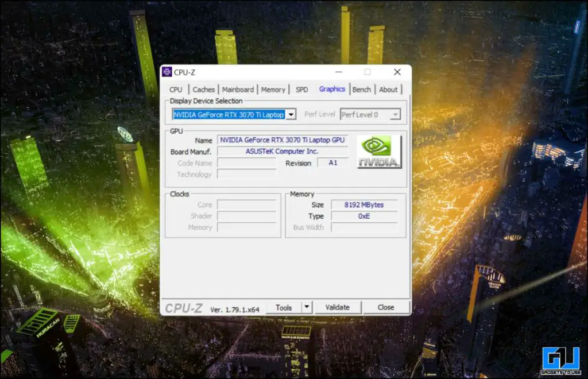Click the Close button at bottom

pyautogui.click(x=386, y=307)
